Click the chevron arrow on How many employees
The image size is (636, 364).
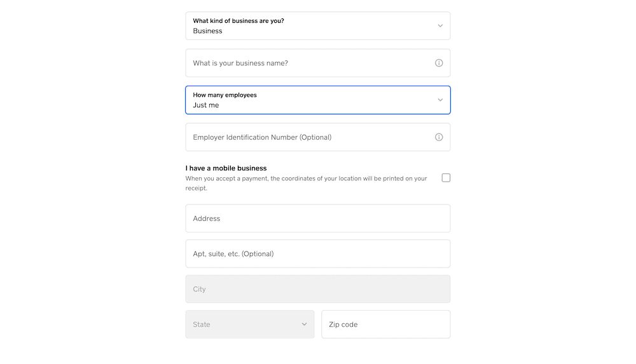click(x=440, y=100)
